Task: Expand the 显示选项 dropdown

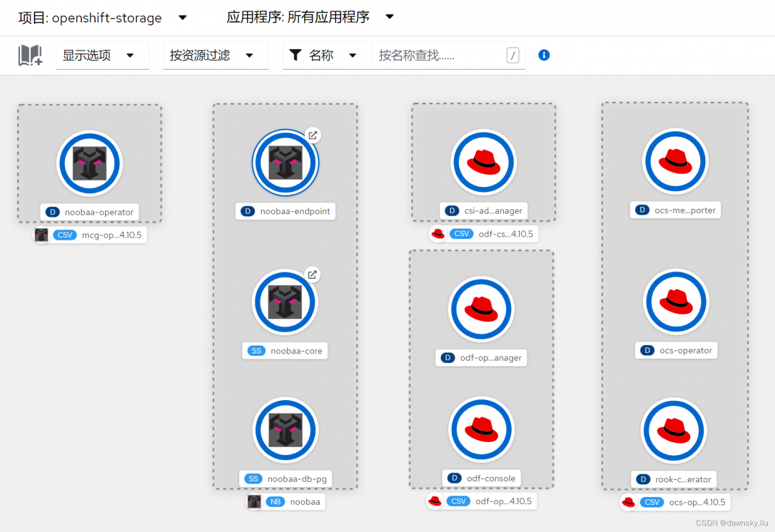Action: (102, 56)
